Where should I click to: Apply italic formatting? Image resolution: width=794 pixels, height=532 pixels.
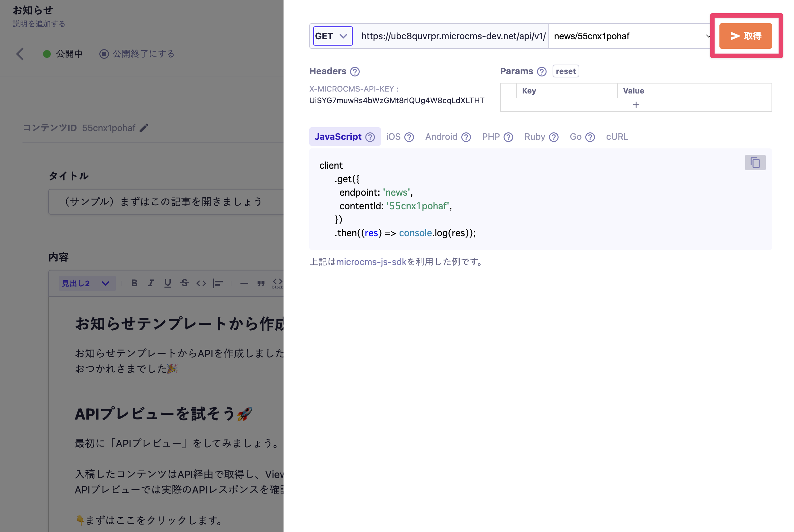coord(151,283)
